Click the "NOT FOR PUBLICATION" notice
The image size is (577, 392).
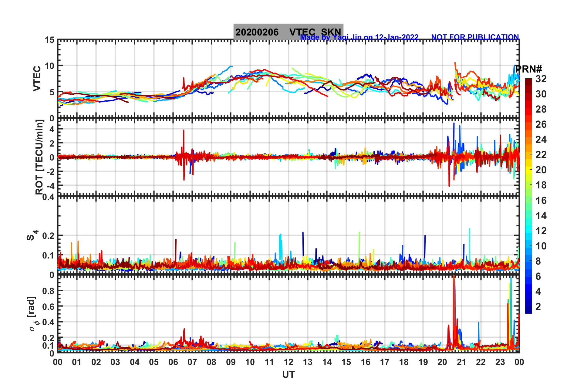tap(475, 37)
